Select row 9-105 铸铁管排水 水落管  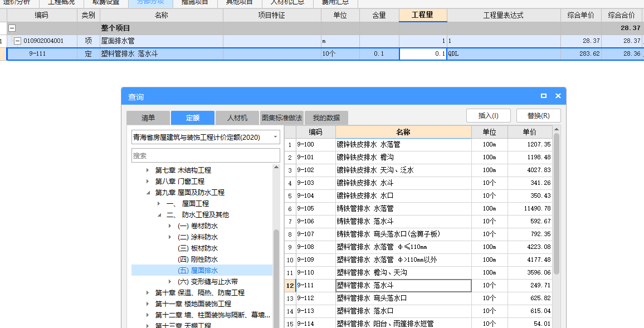(418, 208)
